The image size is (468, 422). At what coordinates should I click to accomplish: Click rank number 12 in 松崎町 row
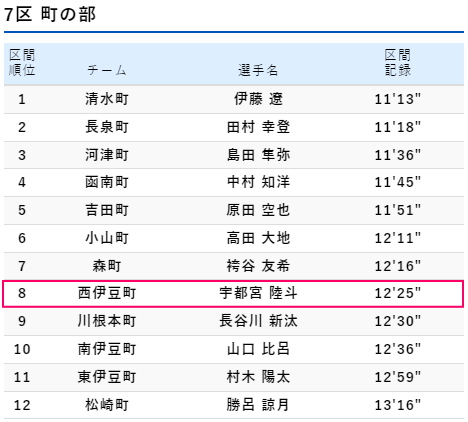point(22,405)
